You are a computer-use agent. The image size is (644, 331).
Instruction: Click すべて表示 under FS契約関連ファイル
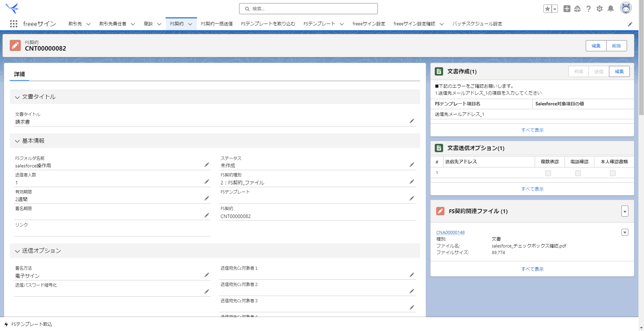pos(532,269)
